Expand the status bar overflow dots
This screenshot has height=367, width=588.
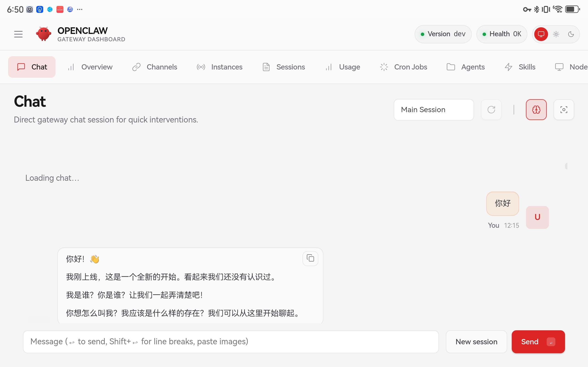coord(79,9)
